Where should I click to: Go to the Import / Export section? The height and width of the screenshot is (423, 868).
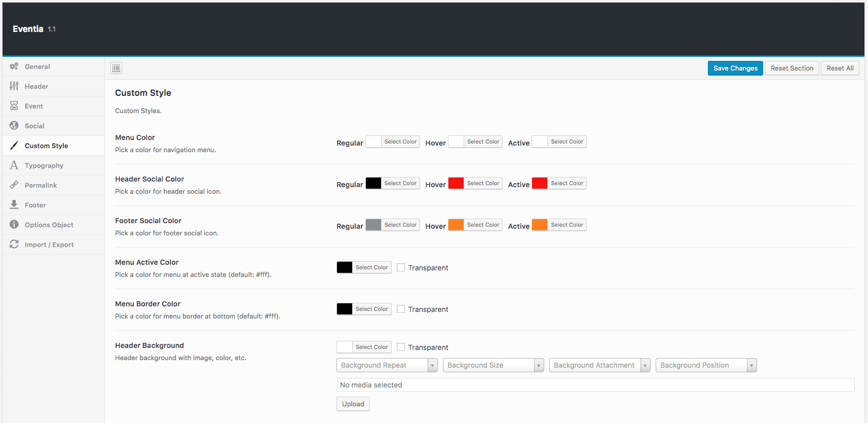click(49, 244)
